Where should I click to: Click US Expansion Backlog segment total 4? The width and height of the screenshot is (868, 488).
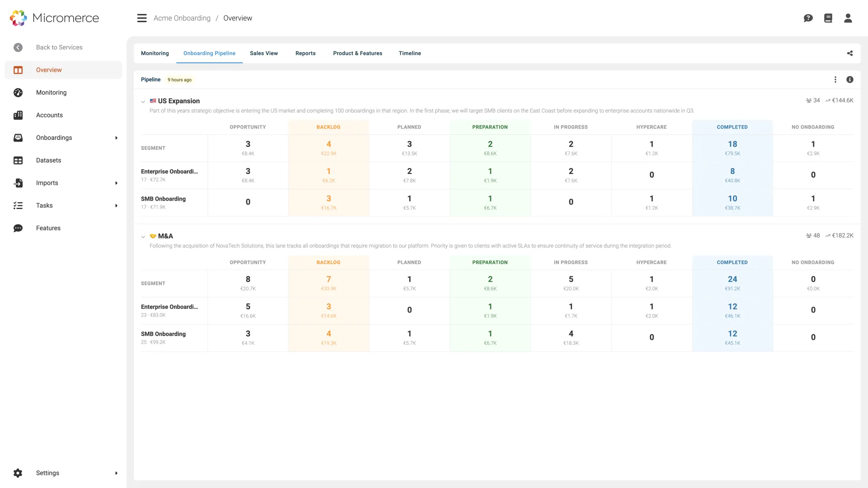pos(329,144)
